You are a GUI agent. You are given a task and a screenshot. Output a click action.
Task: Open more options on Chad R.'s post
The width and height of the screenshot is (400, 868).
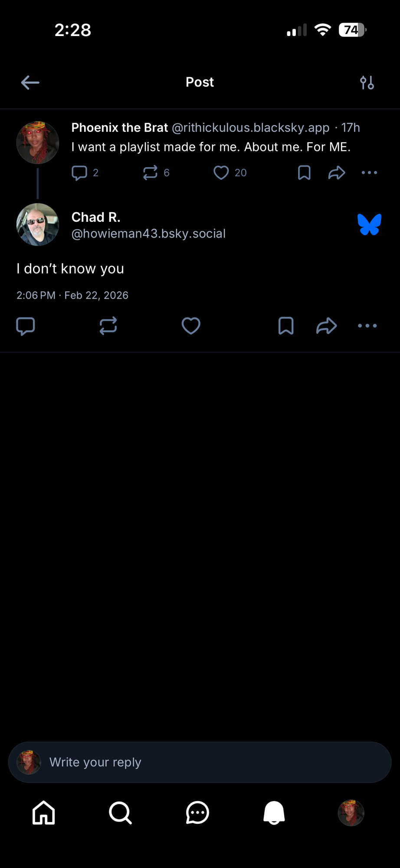(x=367, y=326)
